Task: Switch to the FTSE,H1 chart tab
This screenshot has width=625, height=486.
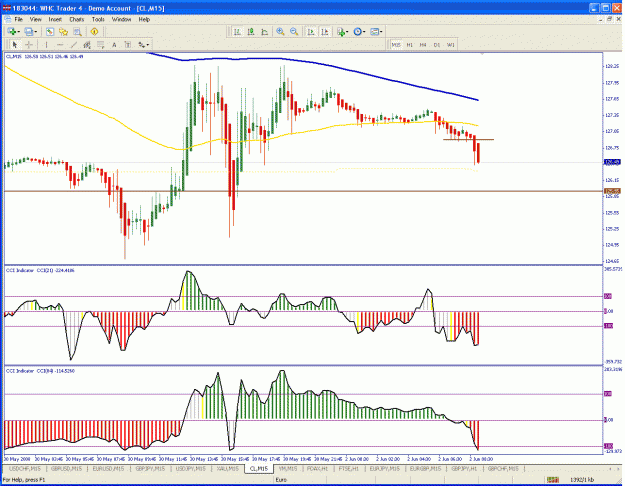Action: [348, 468]
